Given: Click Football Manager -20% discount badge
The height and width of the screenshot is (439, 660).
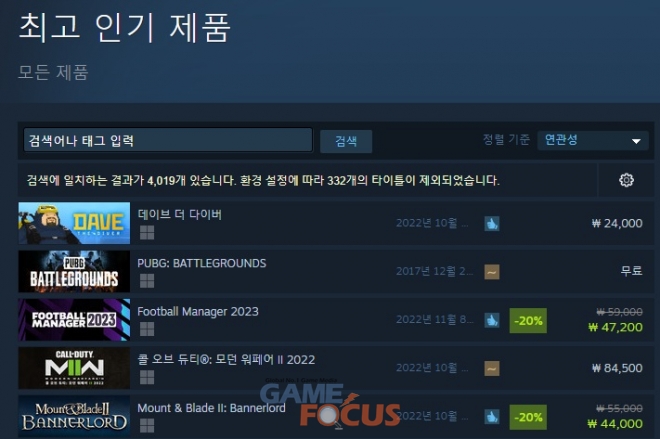Looking at the screenshot, I should point(528,321).
